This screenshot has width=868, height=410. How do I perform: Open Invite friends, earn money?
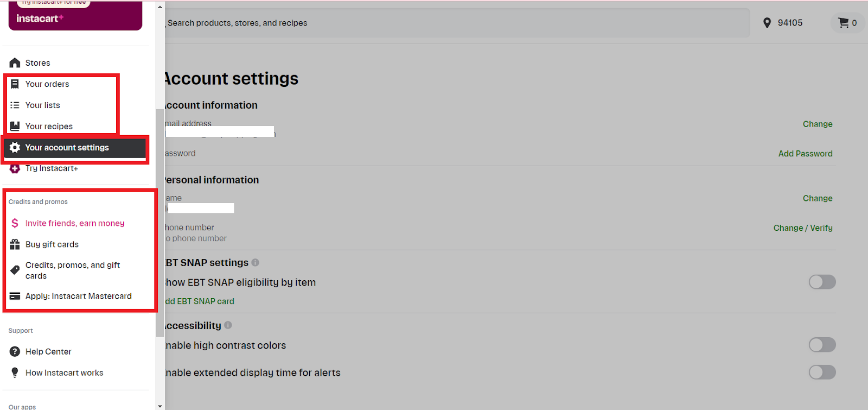coord(76,223)
